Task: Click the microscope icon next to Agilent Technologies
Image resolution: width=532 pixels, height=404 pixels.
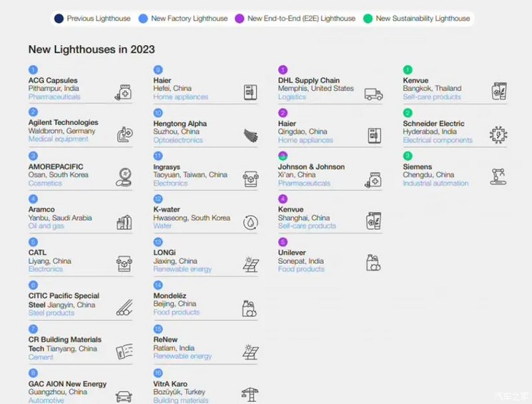Action: 123,134
